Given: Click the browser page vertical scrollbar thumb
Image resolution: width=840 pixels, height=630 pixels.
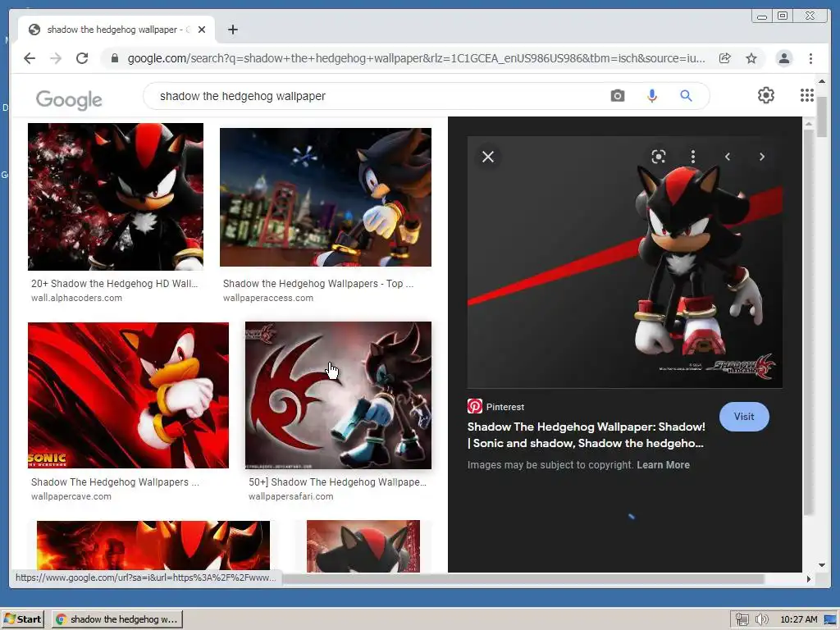Looking at the screenshot, I should 822,116.
